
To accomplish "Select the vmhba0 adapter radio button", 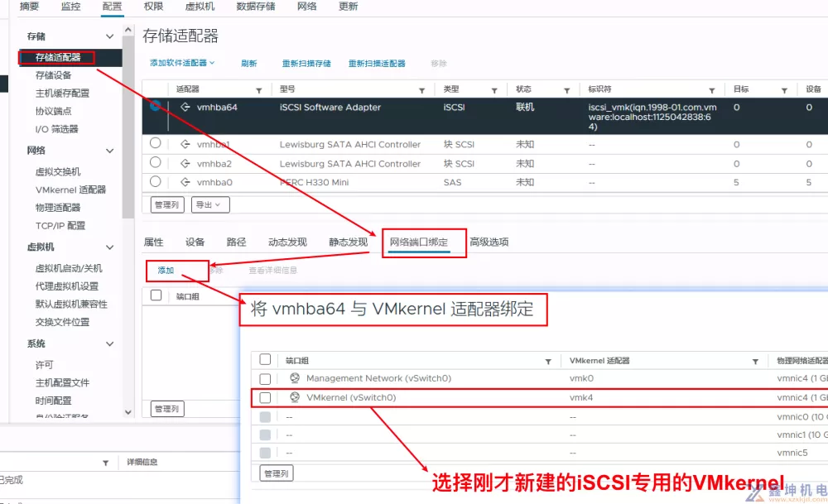I will pyautogui.click(x=156, y=181).
